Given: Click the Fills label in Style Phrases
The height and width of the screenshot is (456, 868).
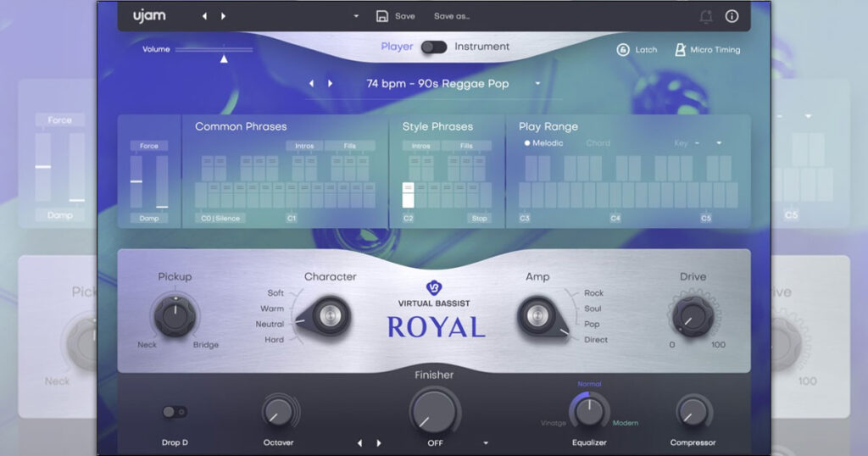Looking at the screenshot, I should 466,146.
